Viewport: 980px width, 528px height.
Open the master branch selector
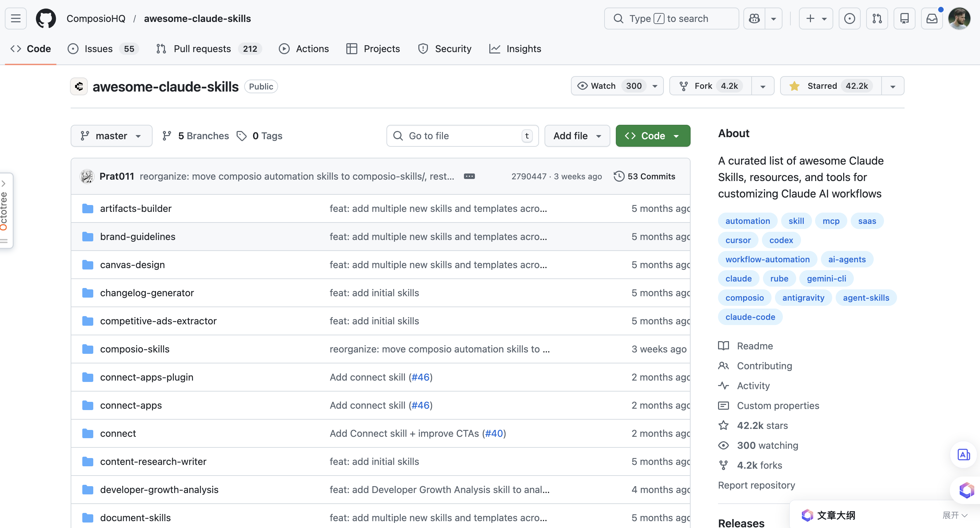coord(111,136)
